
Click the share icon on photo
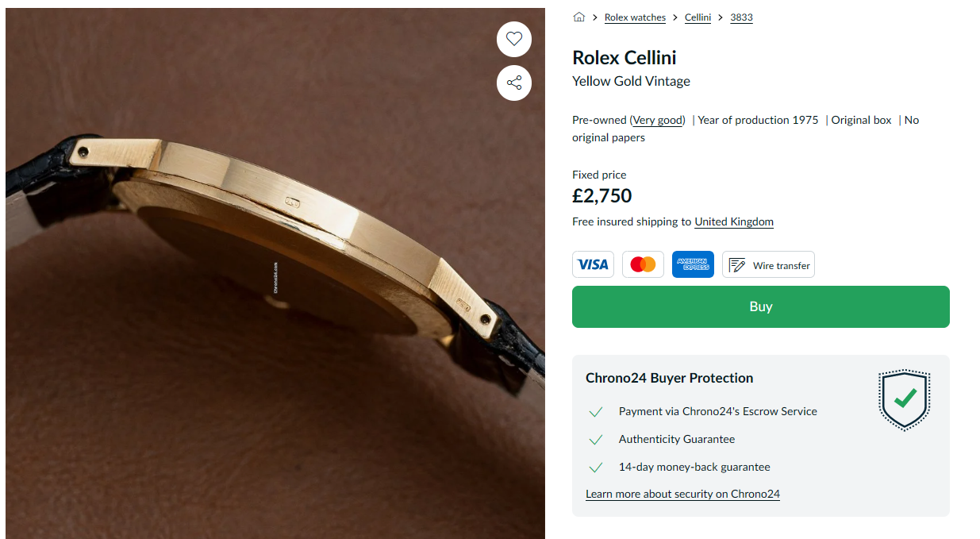coord(514,83)
